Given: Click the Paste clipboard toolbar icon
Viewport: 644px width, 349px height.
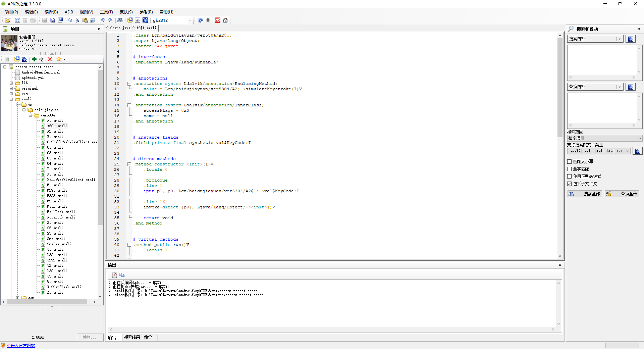Looking at the screenshot, I should tap(85, 20).
